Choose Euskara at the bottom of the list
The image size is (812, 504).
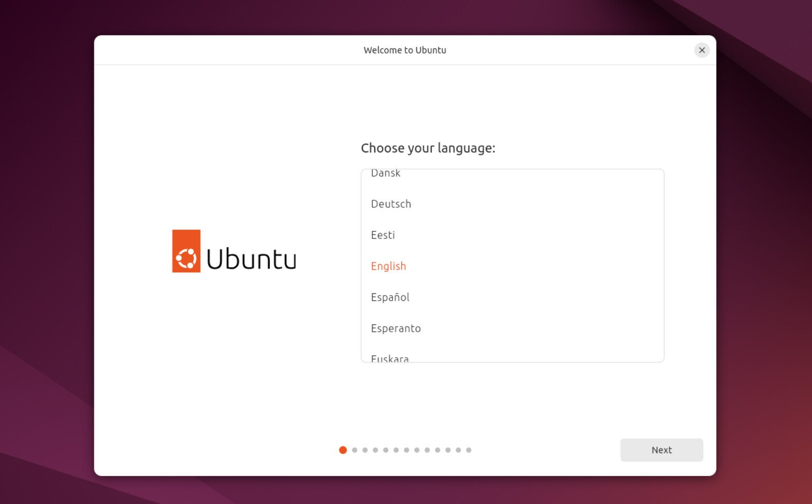[x=389, y=357]
